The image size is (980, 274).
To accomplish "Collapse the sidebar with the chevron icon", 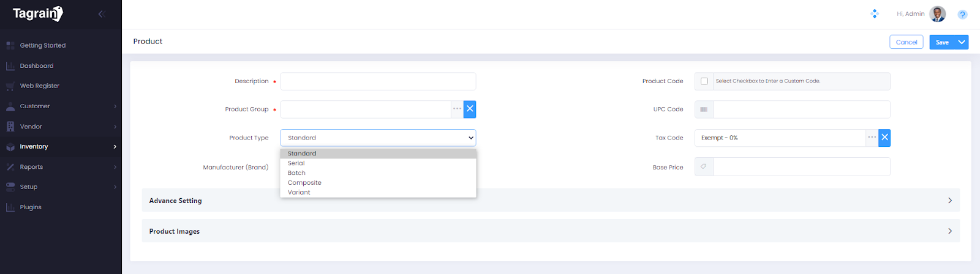I will (x=102, y=14).
